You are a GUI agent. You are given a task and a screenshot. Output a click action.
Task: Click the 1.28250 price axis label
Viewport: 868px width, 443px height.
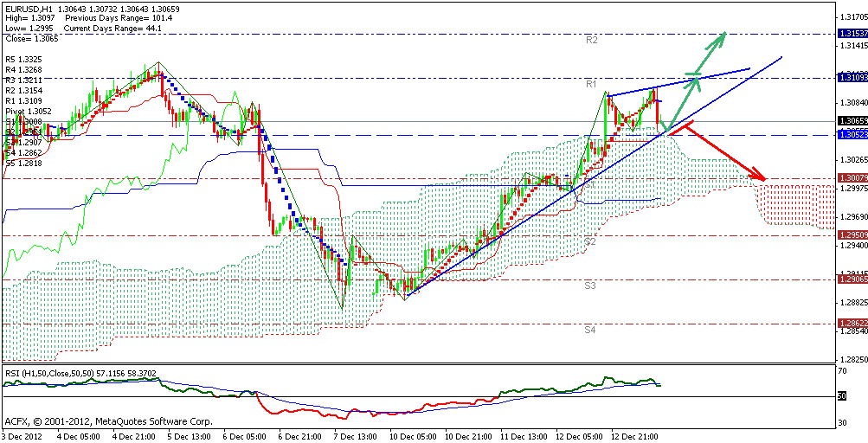tap(852, 359)
